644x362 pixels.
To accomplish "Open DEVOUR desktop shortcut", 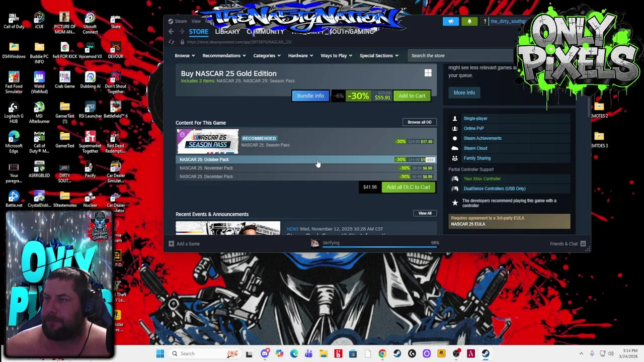I will coord(116,50).
